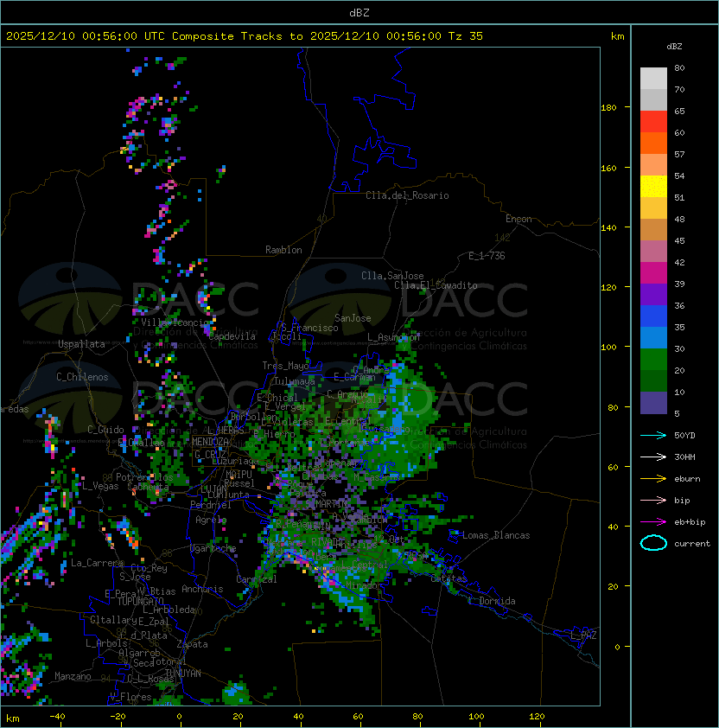Click the Ramblon label on map
Viewport: 719px width, 728px height.
[283, 250]
